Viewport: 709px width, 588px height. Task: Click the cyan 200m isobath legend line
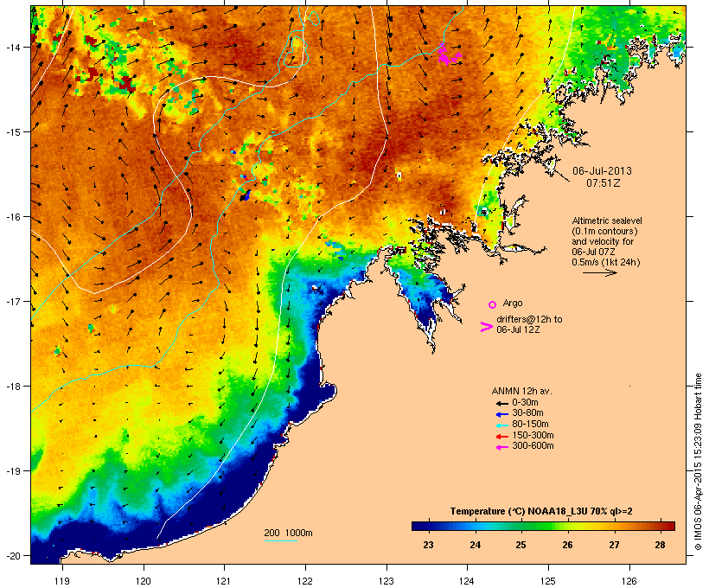coord(281,540)
